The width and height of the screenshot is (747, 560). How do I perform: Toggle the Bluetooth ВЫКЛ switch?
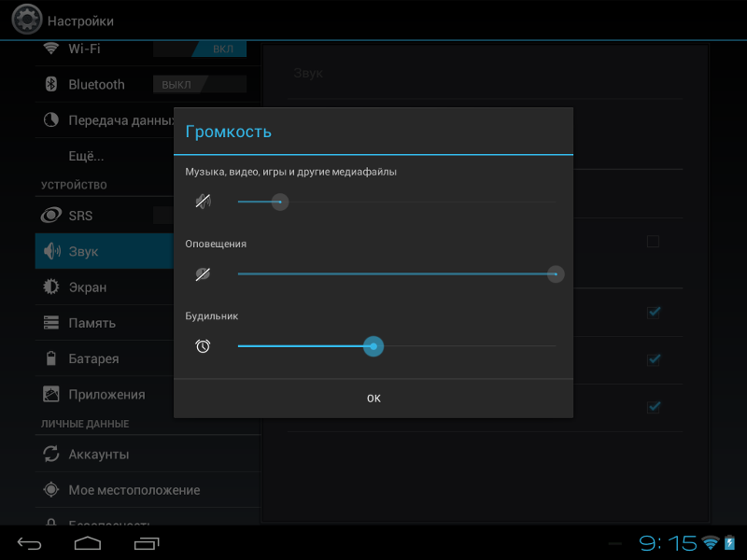click(200, 84)
